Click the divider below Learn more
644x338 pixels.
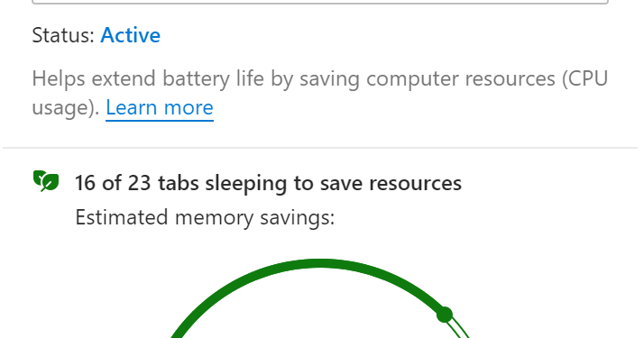click(x=320, y=147)
